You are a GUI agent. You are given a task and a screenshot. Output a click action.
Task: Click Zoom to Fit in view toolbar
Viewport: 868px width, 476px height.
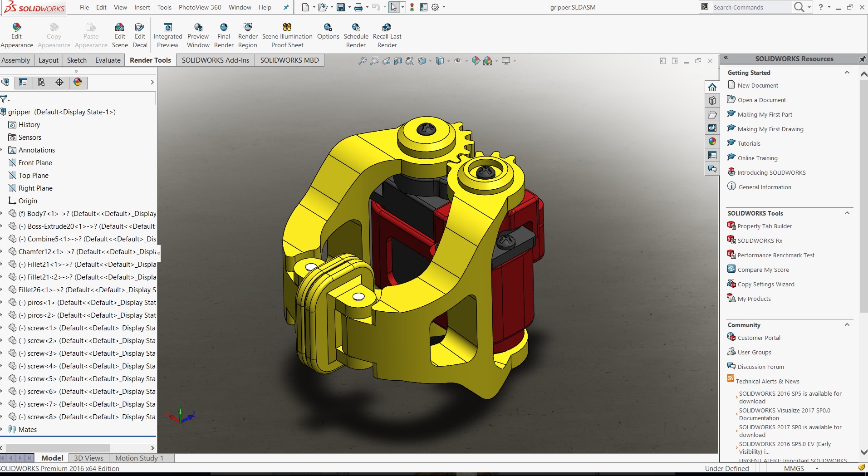coord(362,61)
